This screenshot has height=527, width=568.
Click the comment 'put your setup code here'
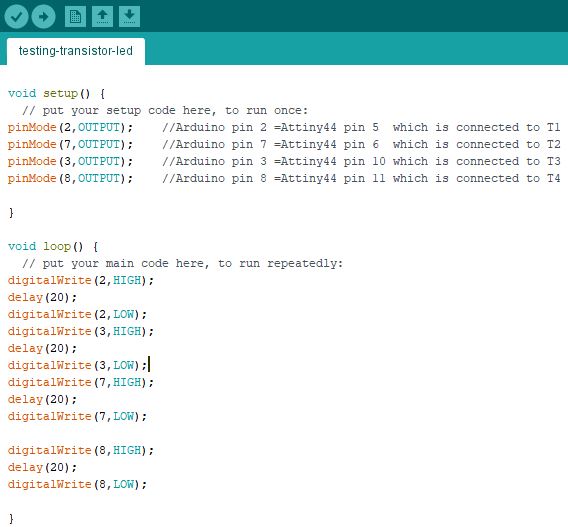[165, 110]
